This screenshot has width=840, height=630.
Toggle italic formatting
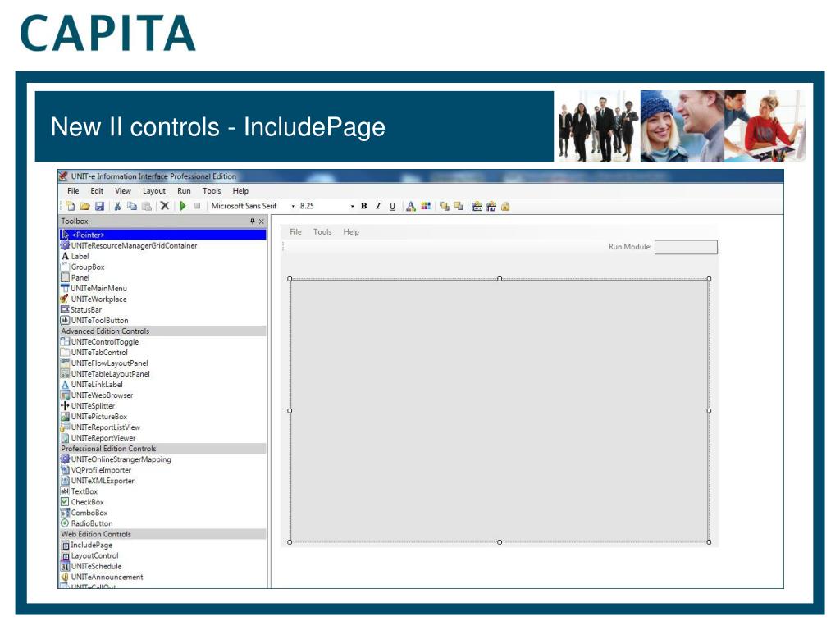[x=378, y=206]
